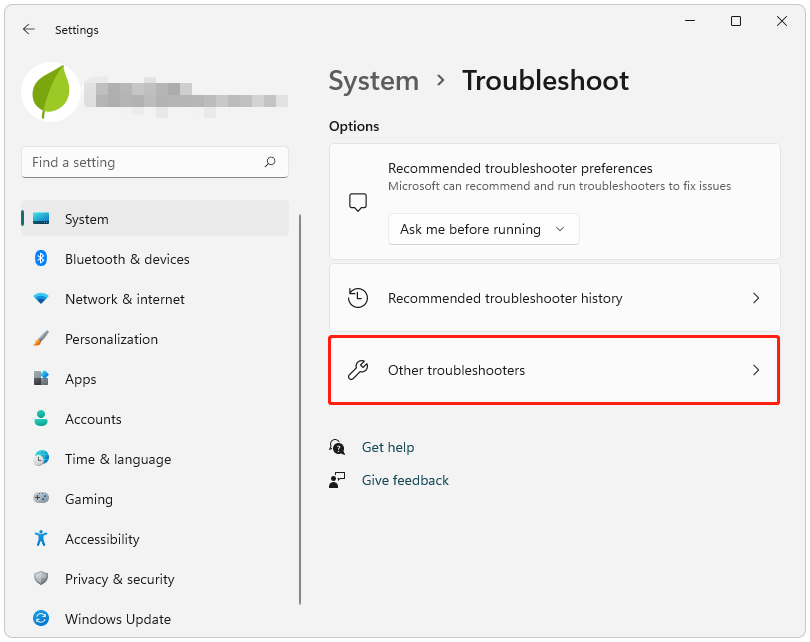810x642 pixels.
Task: Click the Troubleshoot breadcrumb title
Action: click(x=545, y=81)
